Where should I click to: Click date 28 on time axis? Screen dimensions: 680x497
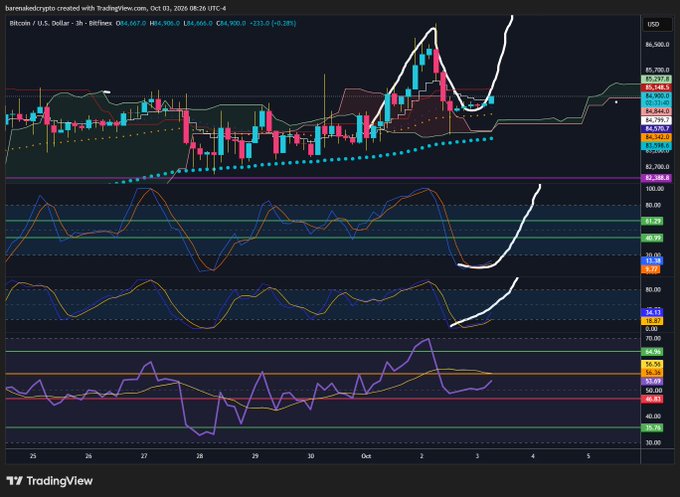pyautogui.click(x=199, y=456)
